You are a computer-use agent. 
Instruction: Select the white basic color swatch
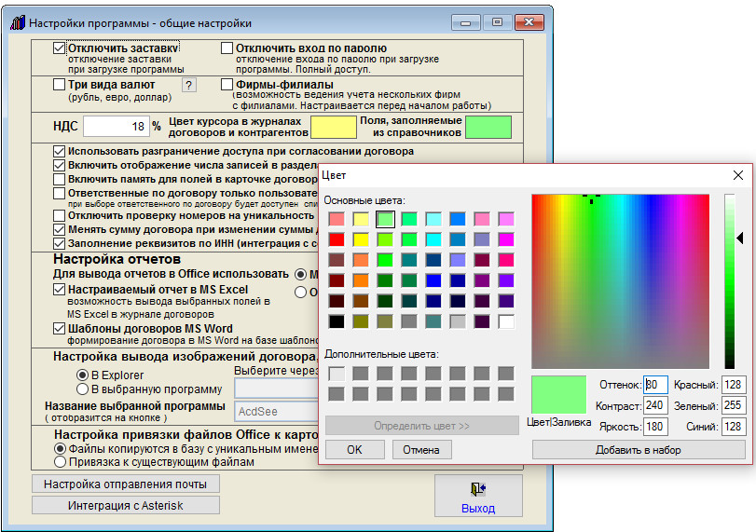click(506, 321)
